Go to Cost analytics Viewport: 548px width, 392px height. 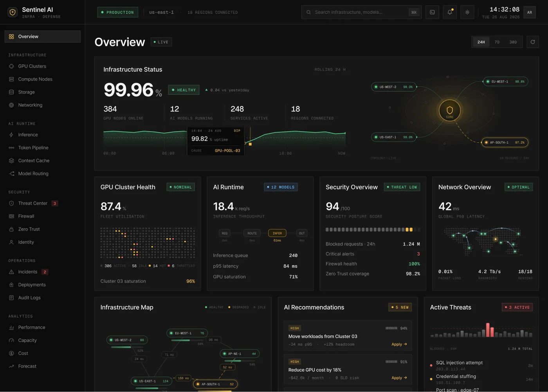42,353
